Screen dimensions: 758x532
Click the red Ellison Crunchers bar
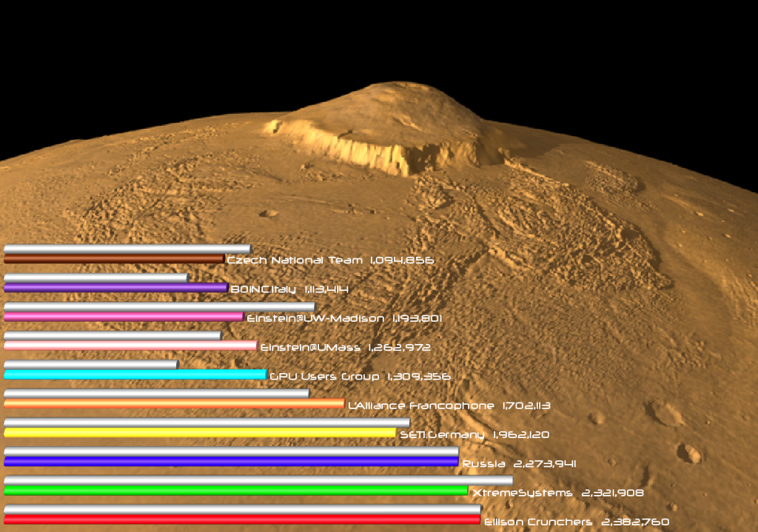click(242, 520)
